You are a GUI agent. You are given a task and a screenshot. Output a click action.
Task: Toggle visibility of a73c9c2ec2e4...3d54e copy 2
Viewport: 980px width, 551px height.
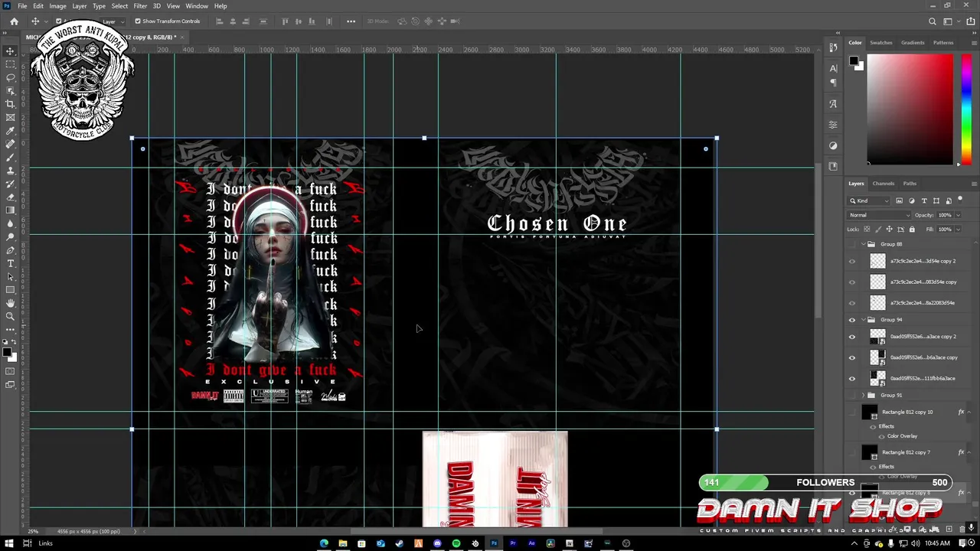[x=852, y=261]
